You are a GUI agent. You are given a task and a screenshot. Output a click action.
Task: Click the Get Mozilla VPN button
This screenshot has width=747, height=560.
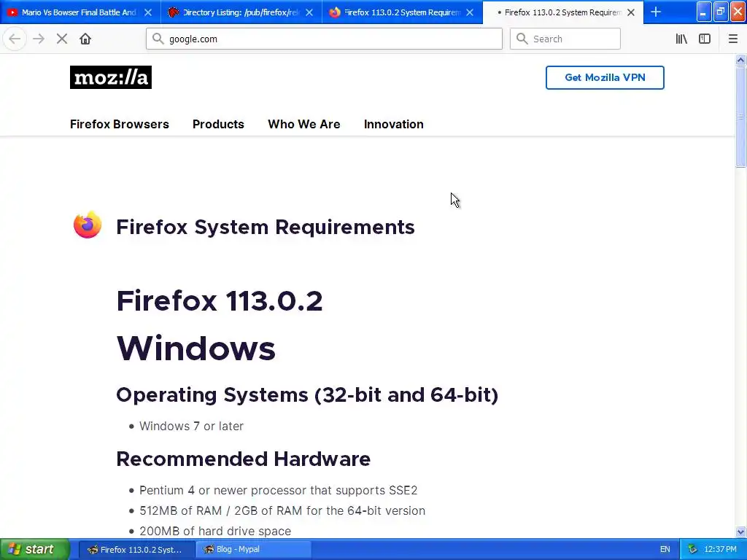tap(605, 77)
